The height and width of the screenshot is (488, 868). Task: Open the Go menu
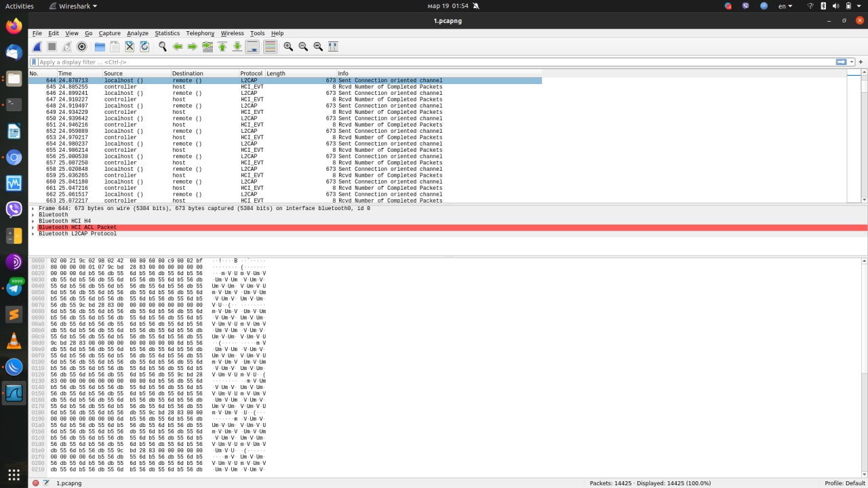(89, 33)
